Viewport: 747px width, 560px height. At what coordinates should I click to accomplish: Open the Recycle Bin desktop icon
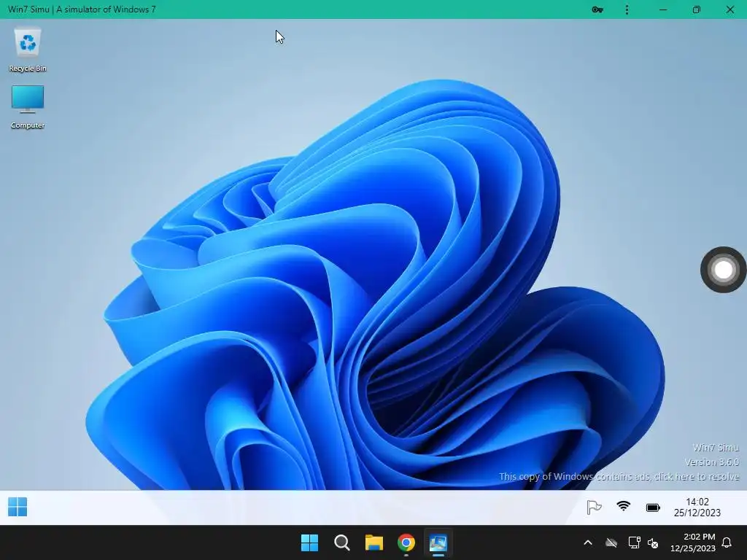[28, 50]
